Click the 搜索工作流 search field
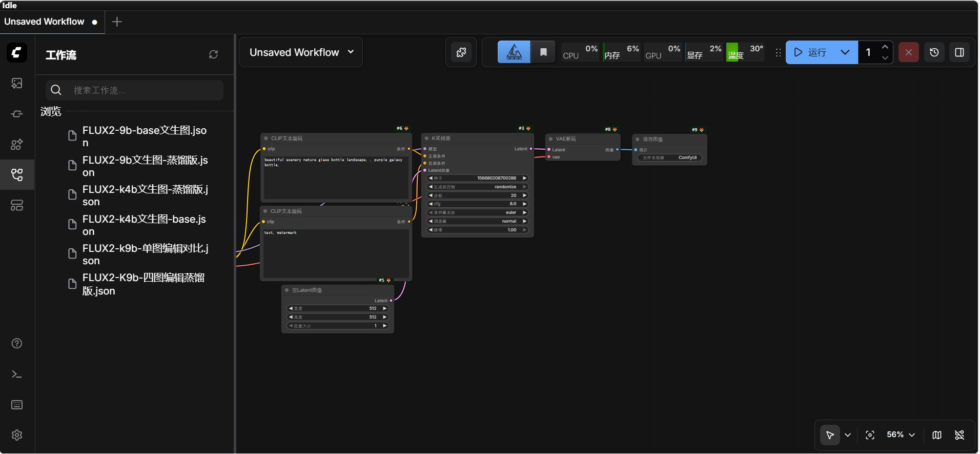 coord(144,90)
